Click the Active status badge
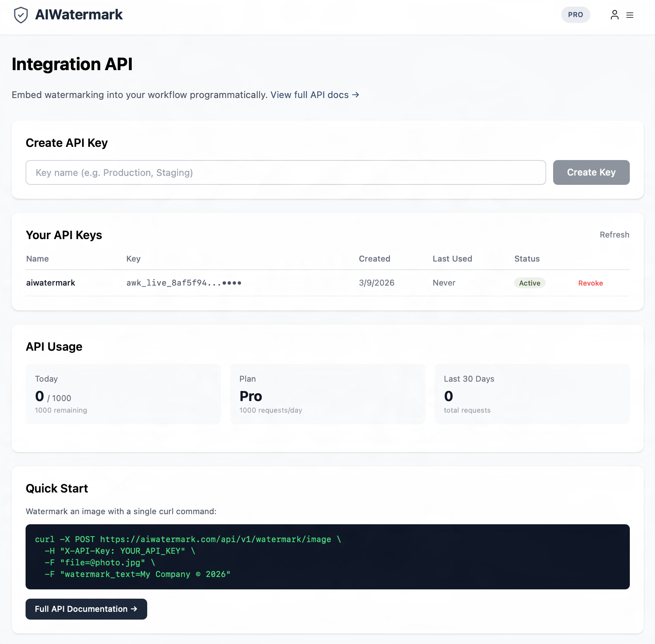This screenshot has width=655, height=644. point(530,283)
